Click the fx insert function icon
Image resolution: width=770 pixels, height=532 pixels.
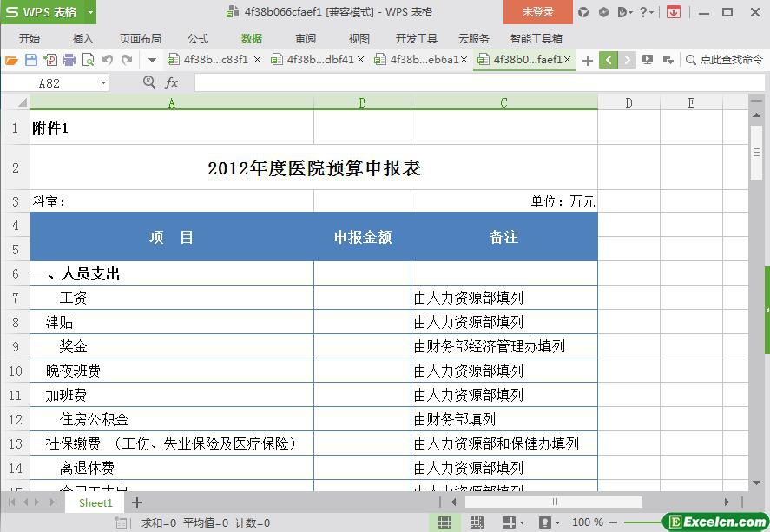coord(171,82)
